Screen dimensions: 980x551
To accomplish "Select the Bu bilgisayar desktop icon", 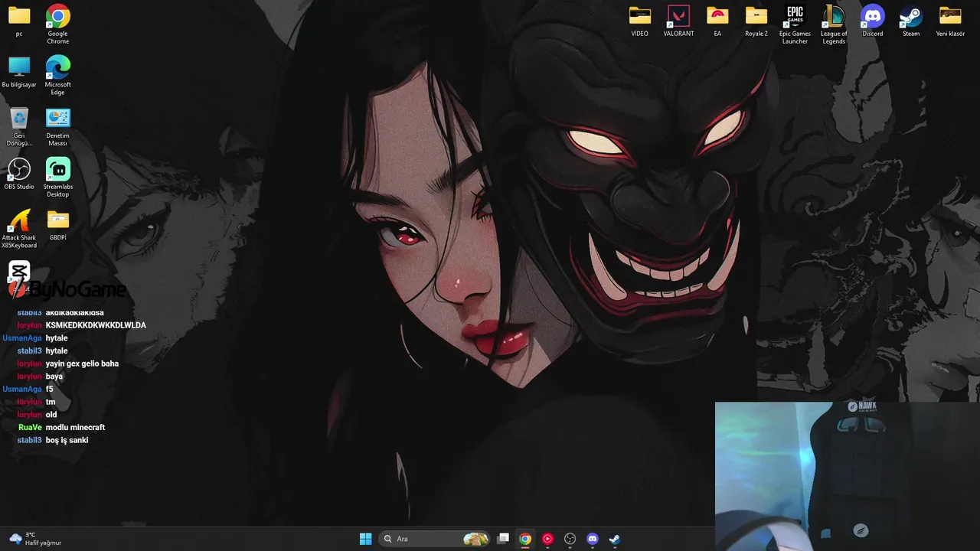I will pyautogui.click(x=19, y=72).
